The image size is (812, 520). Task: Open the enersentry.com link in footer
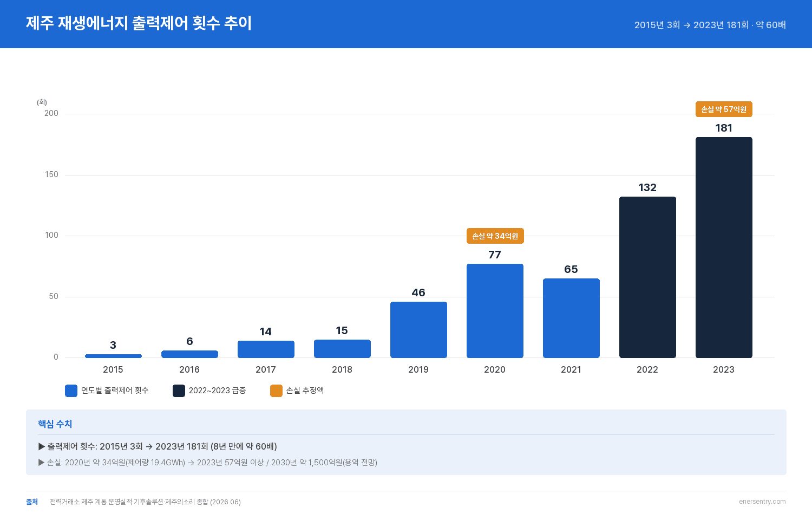click(x=762, y=502)
